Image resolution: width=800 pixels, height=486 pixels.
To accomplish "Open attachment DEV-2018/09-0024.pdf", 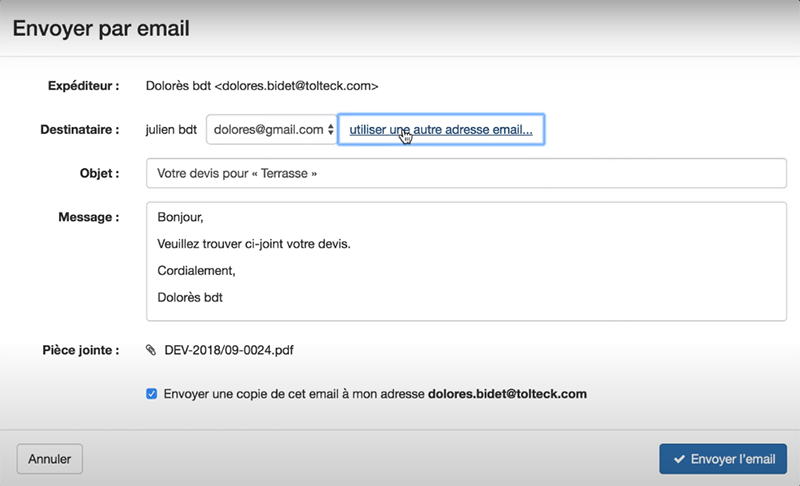I will 229,350.
